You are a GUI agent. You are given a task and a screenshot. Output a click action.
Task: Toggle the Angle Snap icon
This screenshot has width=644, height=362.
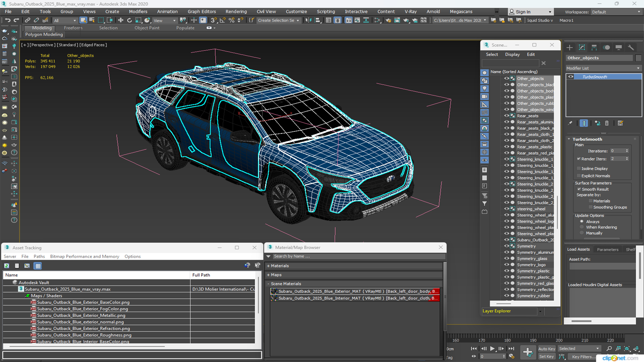[x=222, y=20]
